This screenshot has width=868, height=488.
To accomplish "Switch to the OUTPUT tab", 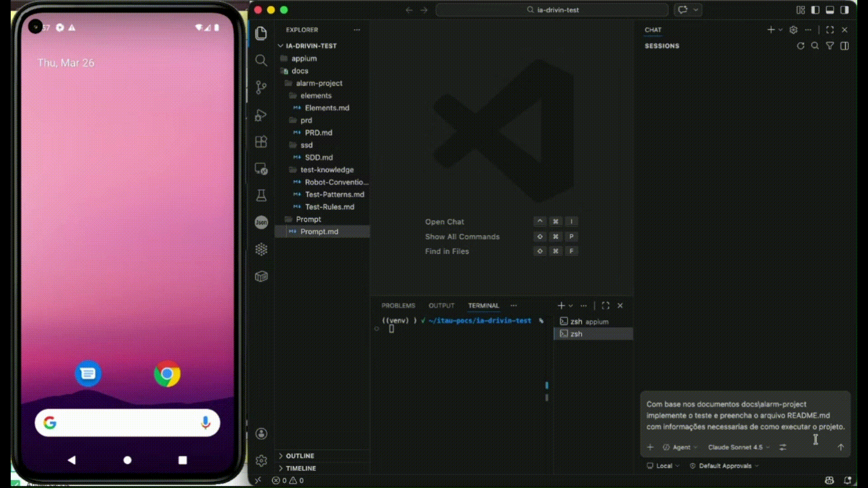I will coord(441,306).
